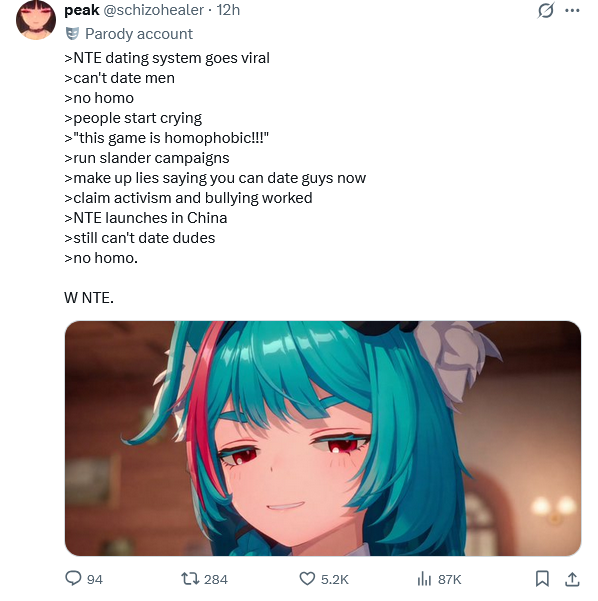598x601 pixels.
Task: View analytics via bar chart icon
Action: pyautogui.click(x=424, y=578)
